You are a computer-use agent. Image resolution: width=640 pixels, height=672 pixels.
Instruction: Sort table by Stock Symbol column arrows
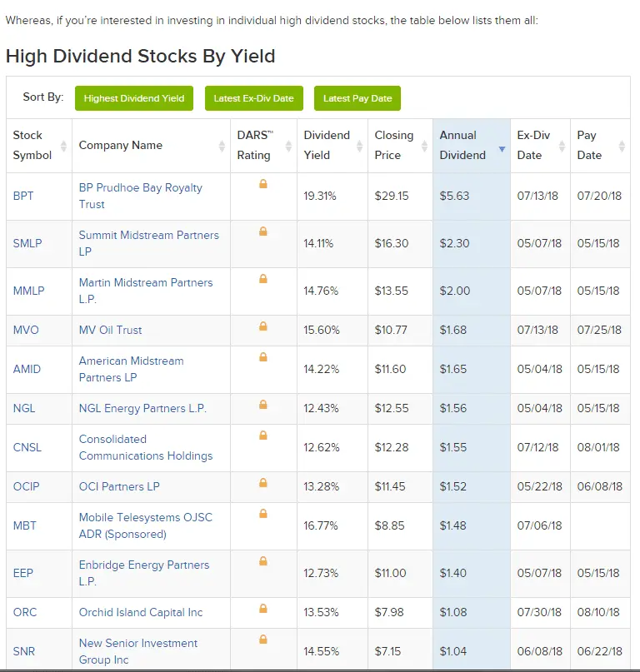pos(63,146)
